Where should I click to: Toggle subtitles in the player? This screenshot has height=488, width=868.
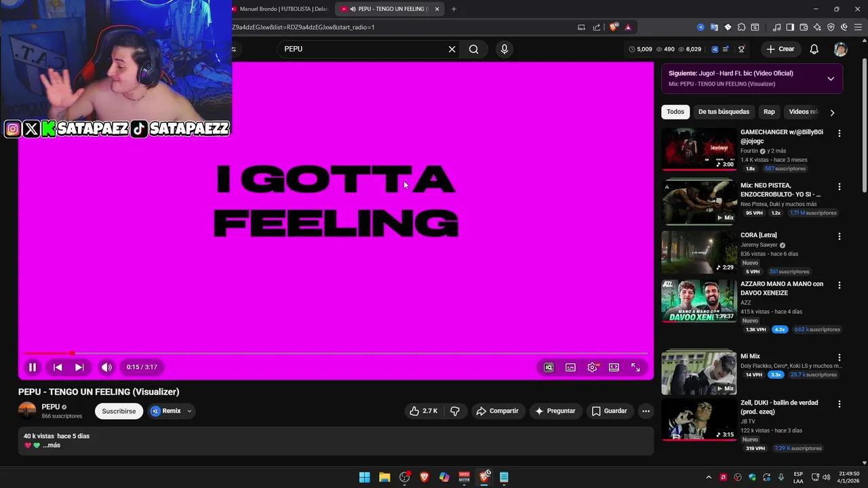570,367
